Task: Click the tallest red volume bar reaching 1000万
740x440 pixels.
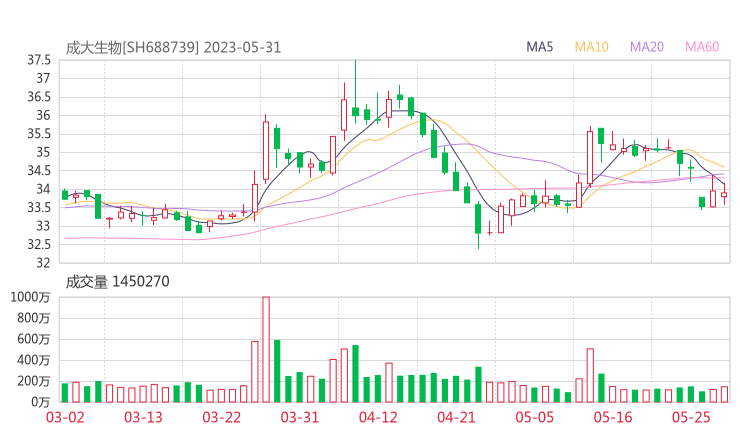Action: (x=266, y=350)
